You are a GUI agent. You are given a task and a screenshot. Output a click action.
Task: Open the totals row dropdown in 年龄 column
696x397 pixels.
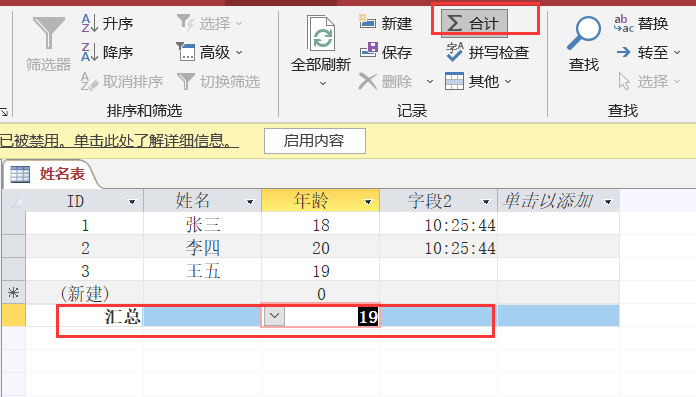click(274, 316)
